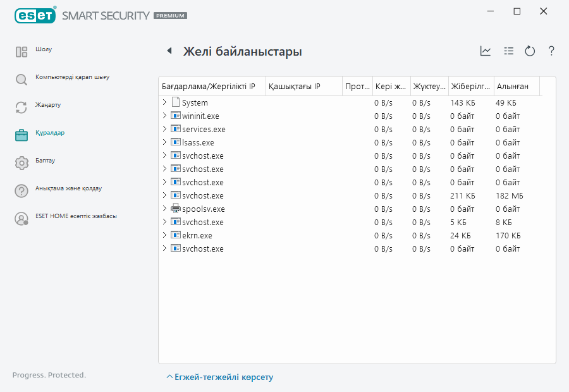Click the Баптау gear icon
Screen dimensions: 569x392
click(21, 162)
